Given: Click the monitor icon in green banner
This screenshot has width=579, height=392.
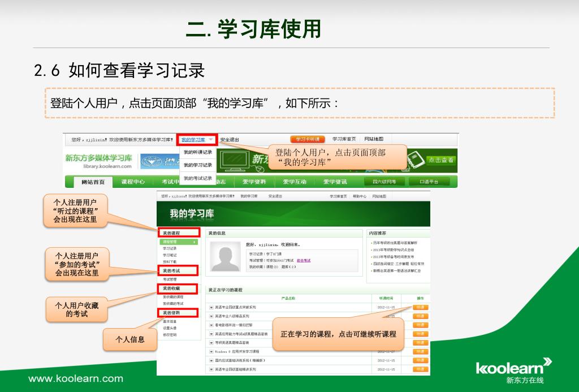Looking at the screenshot, I should [235, 161].
